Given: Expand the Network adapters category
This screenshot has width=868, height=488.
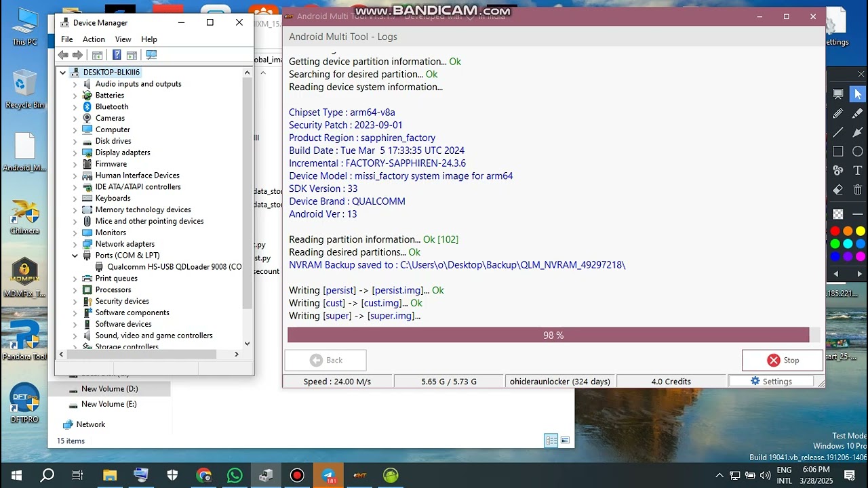Looking at the screenshot, I should pos(75,244).
